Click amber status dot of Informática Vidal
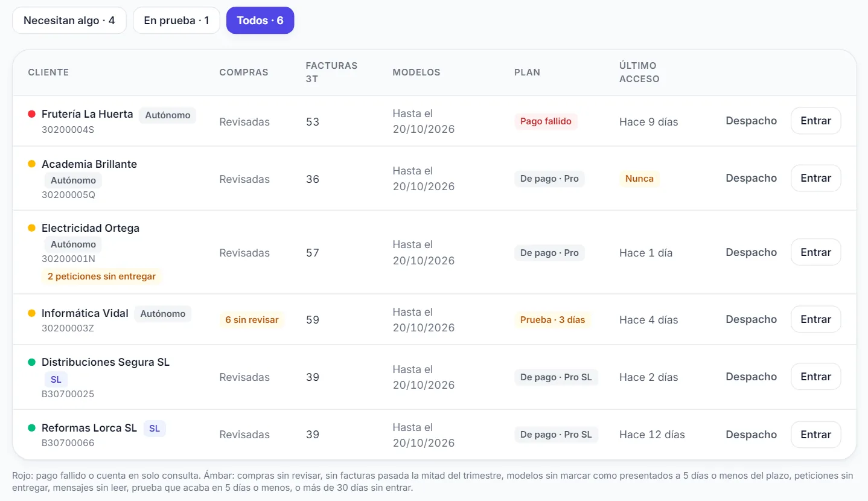This screenshot has height=501, width=868. (32, 313)
